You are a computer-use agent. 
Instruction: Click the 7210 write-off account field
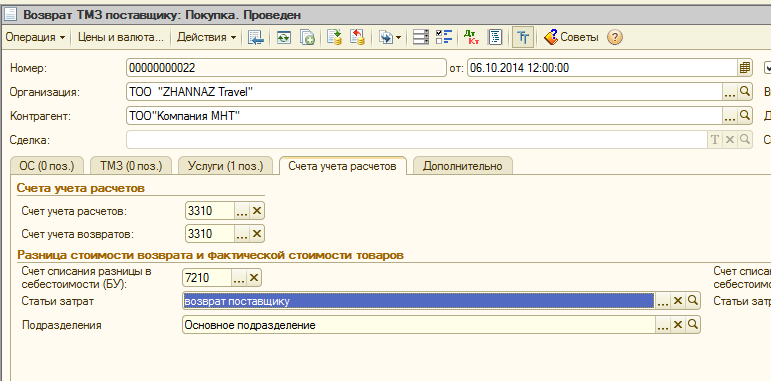pyautogui.click(x=207, y=278)
